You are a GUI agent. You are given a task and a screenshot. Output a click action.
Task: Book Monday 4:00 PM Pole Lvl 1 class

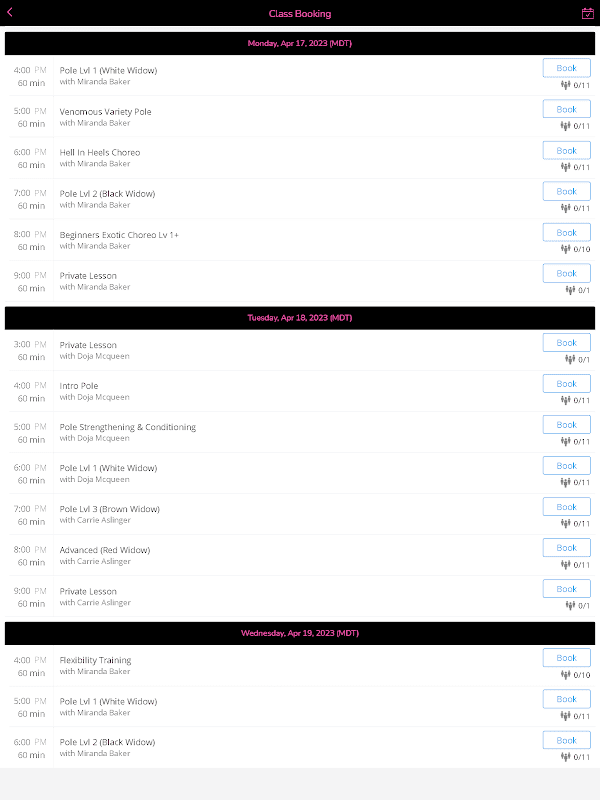click(566, 68)
